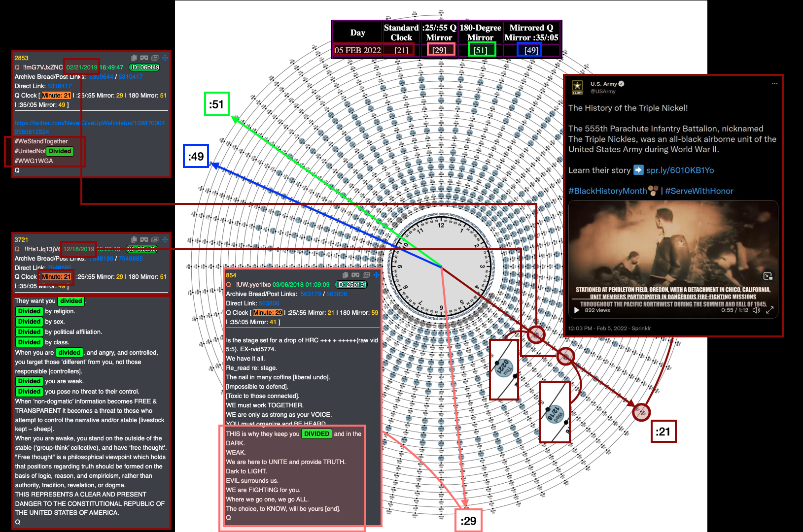Click move arrows icon on post 2853
The width and height of the screenshot is (803, 532).
pyautogui.click(x=165, y=58)
